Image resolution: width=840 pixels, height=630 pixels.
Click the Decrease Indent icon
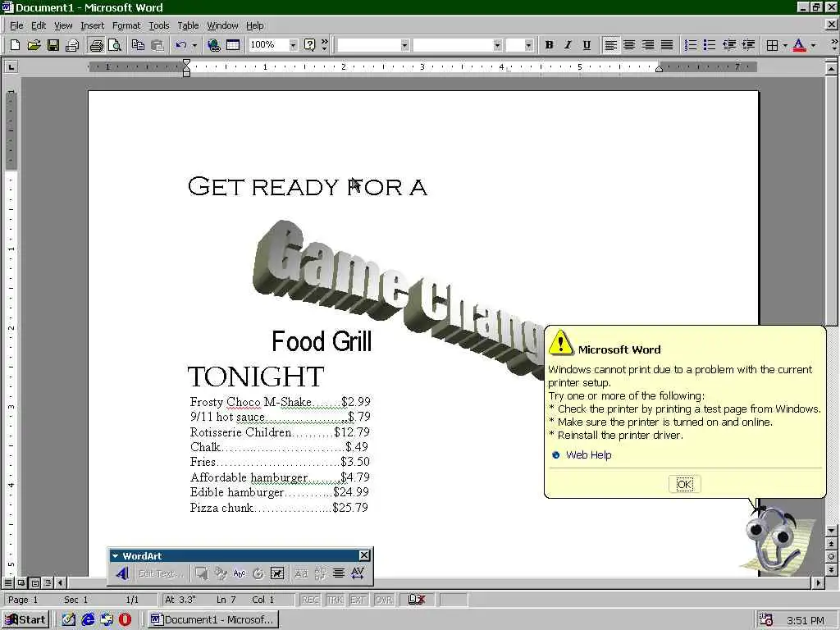point(728,45)
